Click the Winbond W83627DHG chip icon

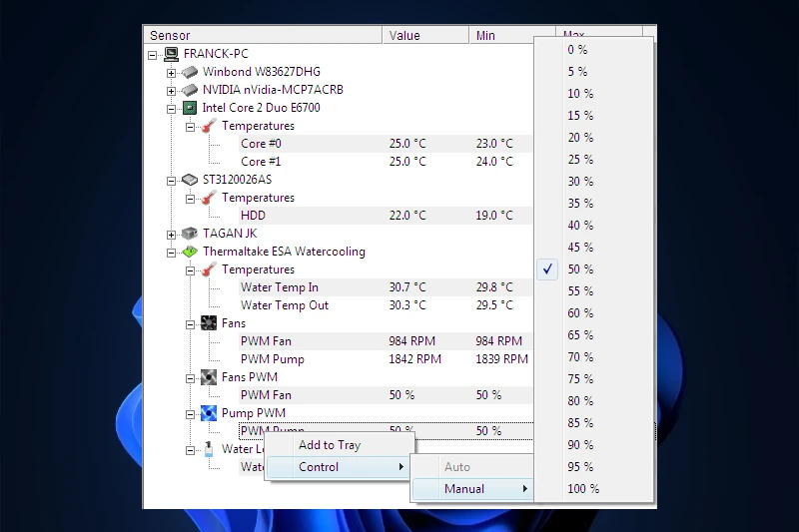point(190,72)
